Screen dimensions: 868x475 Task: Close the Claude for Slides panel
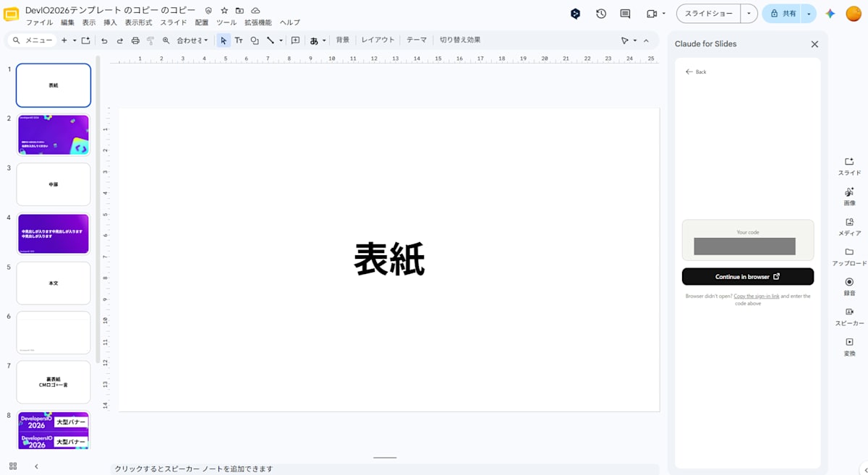coord(814,44)
